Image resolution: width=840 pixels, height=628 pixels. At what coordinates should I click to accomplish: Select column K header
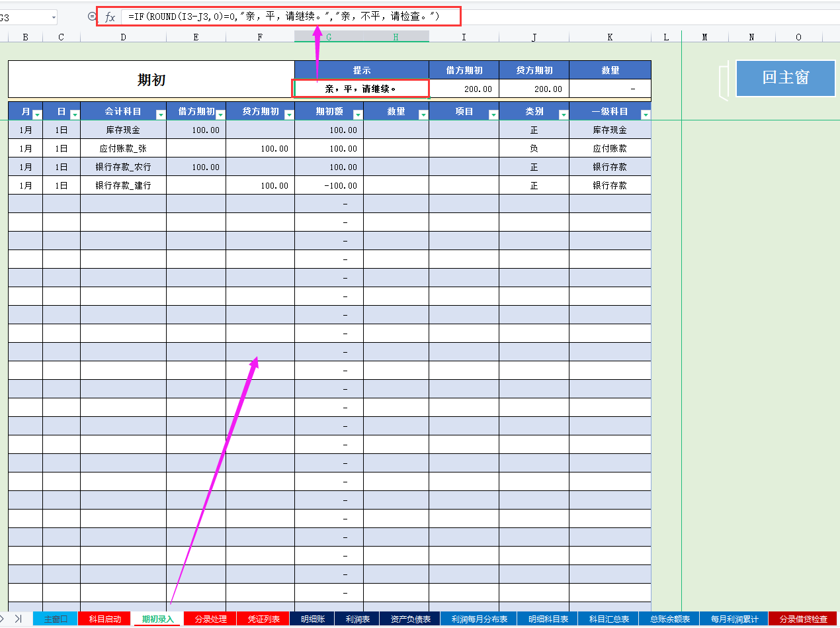click(610, 37)
